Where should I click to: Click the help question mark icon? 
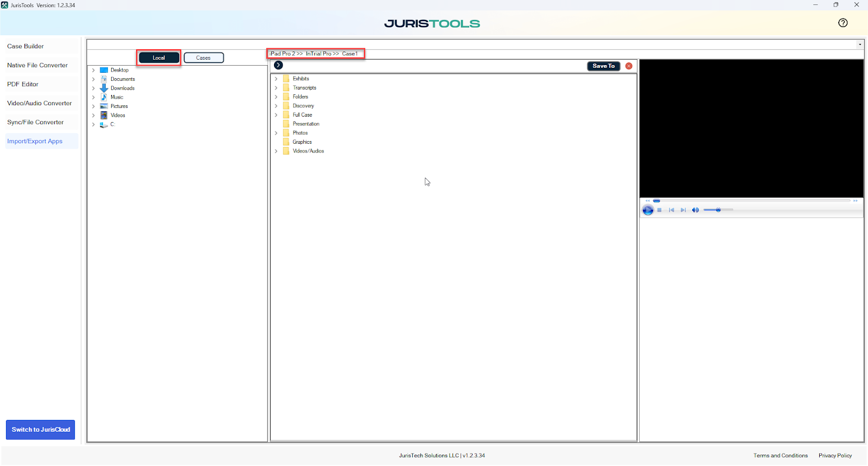tap(843, 23)
